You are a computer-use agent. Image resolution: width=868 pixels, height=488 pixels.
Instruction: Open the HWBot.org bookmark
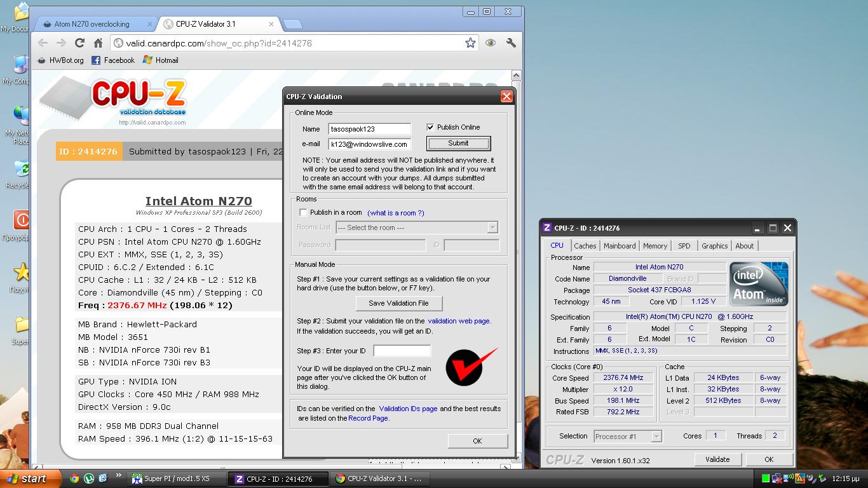tap(60, 60)
